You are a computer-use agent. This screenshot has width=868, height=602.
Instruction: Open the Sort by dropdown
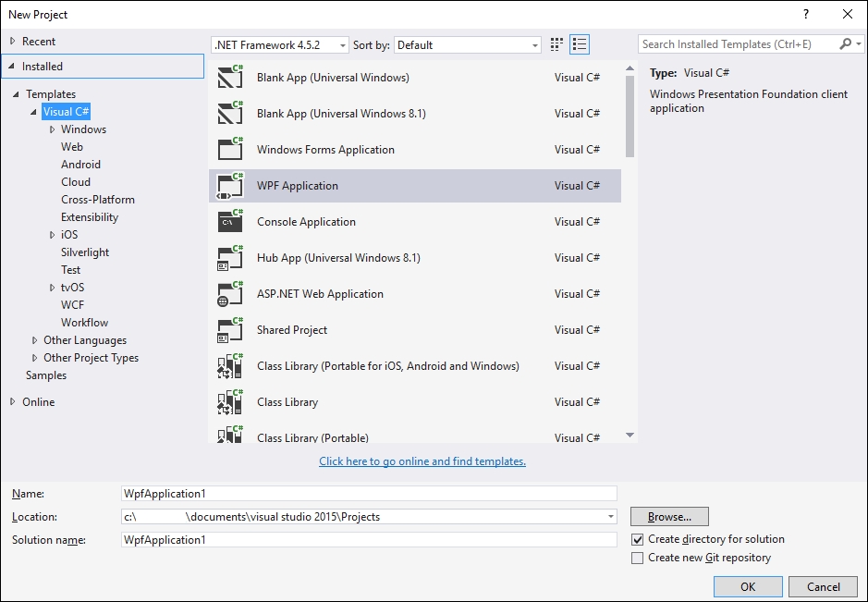[x=534, y=43]
